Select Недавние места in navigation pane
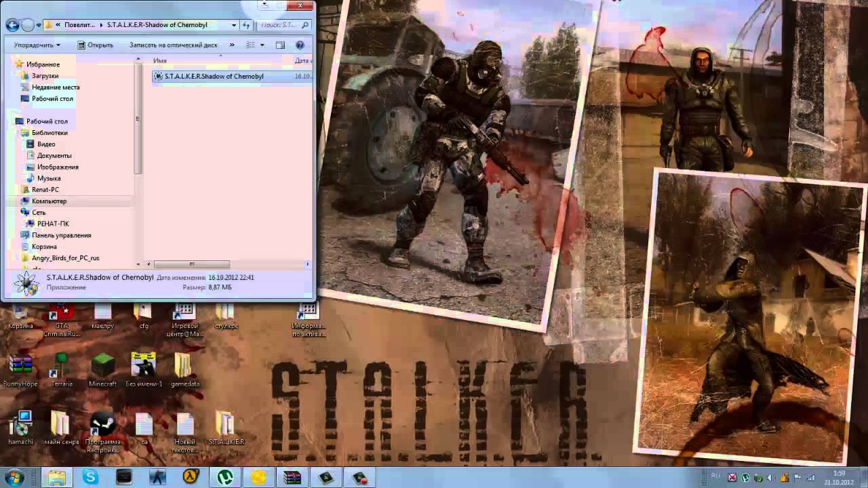This screenshot has height=488, width=868. [56, 87]
